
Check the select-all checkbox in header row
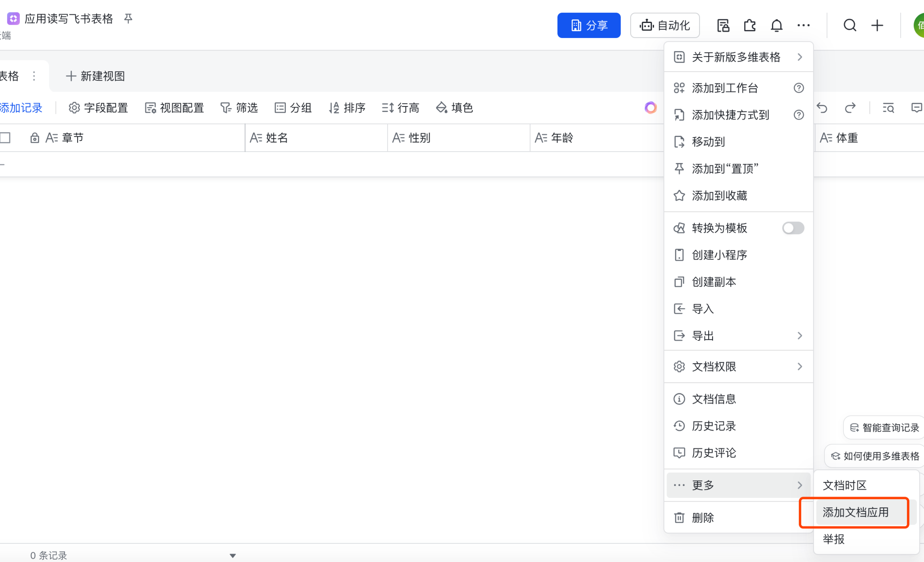click(x=5, y=138)
